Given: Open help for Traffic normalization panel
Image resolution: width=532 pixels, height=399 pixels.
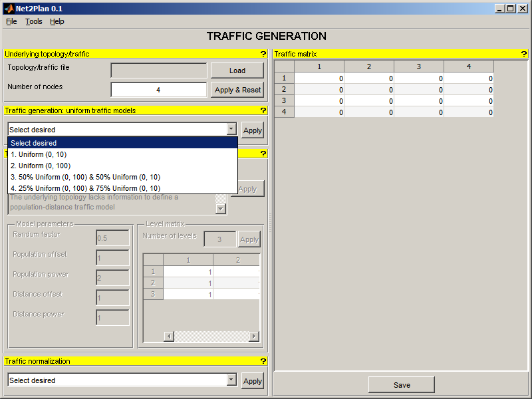Looking at the screenshot, I should point(263,361).
